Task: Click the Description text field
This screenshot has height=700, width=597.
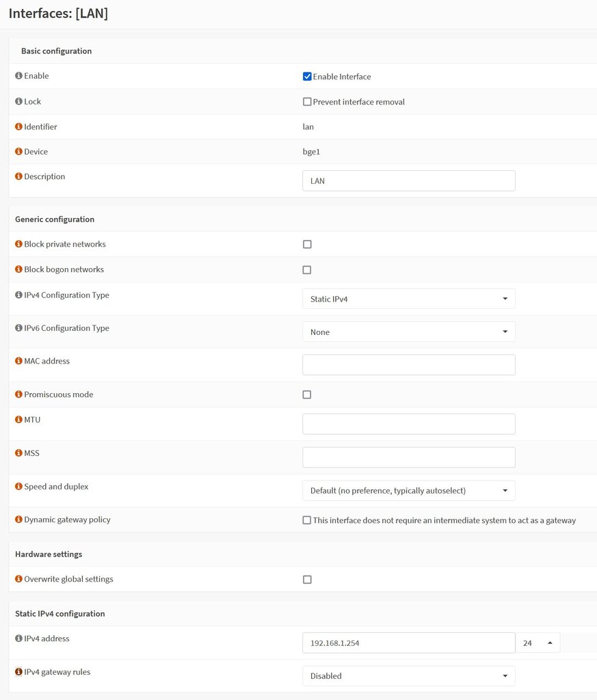Action: (x=408, y=180)
